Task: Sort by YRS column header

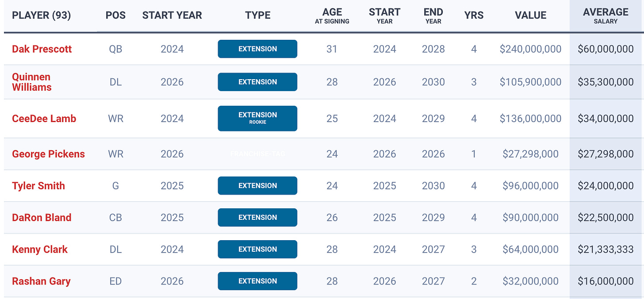Action: (474, 15)
